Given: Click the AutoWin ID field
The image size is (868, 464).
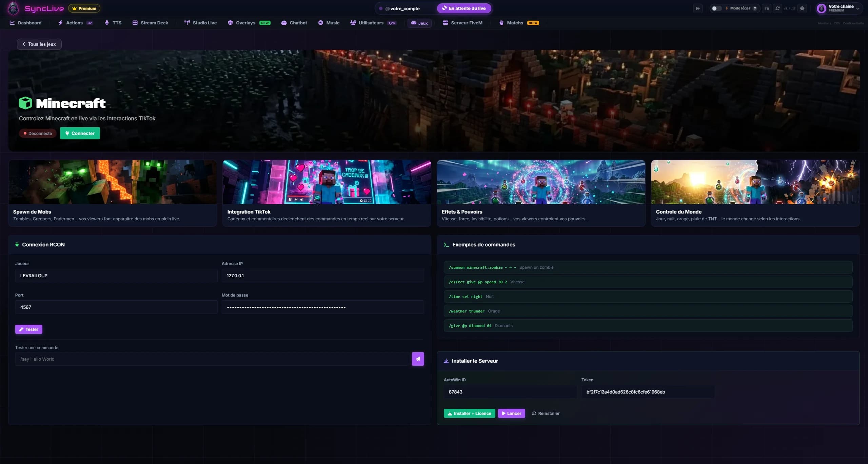Looking at the screenshot, I should coord(510,392).
